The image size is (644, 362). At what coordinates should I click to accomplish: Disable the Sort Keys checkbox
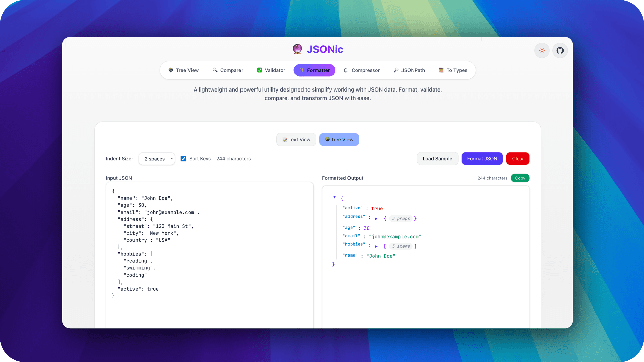183,158
